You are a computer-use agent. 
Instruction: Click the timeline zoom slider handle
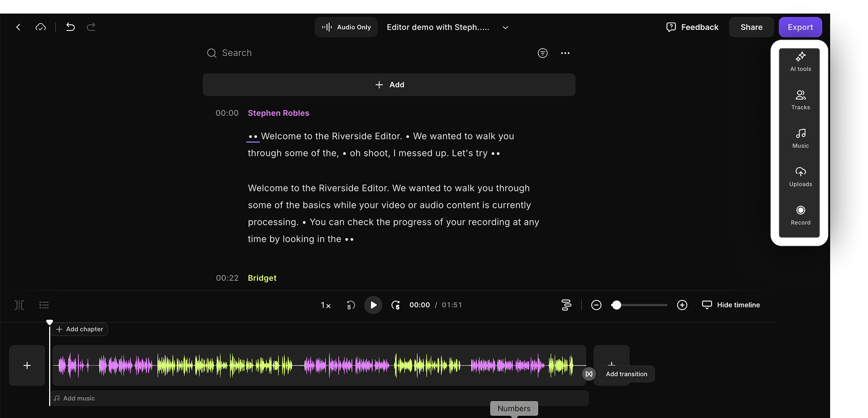pyautogui.click(x=617, y=305)
